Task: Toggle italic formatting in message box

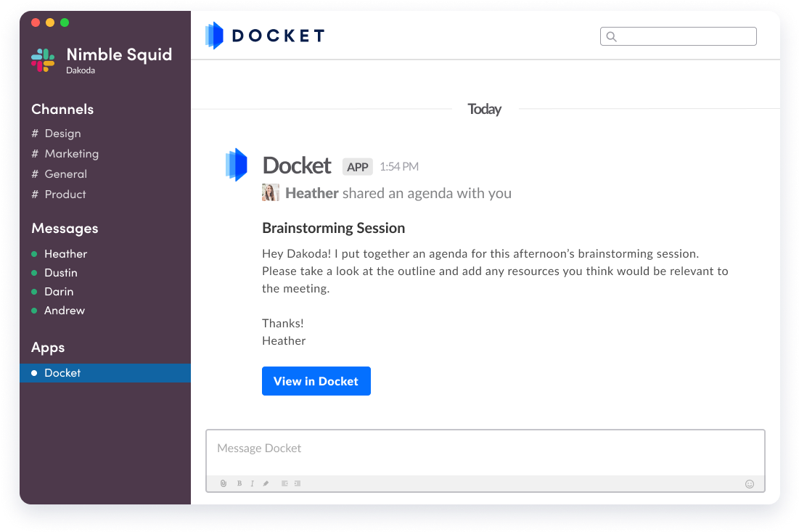Action: click(253, 483)
